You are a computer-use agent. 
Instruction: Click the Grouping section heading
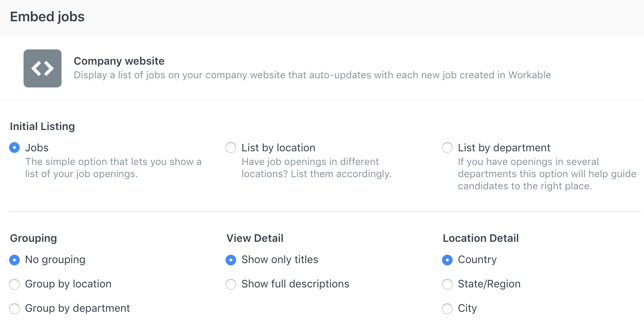coord(33,238)
